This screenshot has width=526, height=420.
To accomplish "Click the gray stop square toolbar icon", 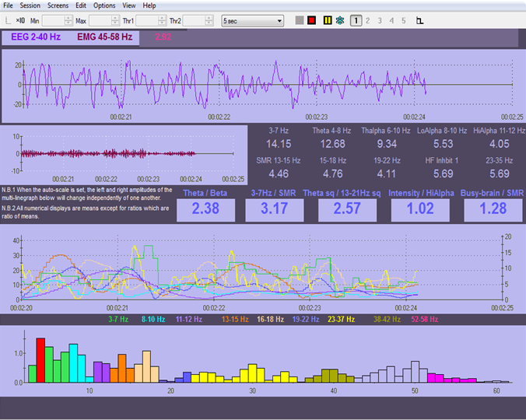I will 300,19.
